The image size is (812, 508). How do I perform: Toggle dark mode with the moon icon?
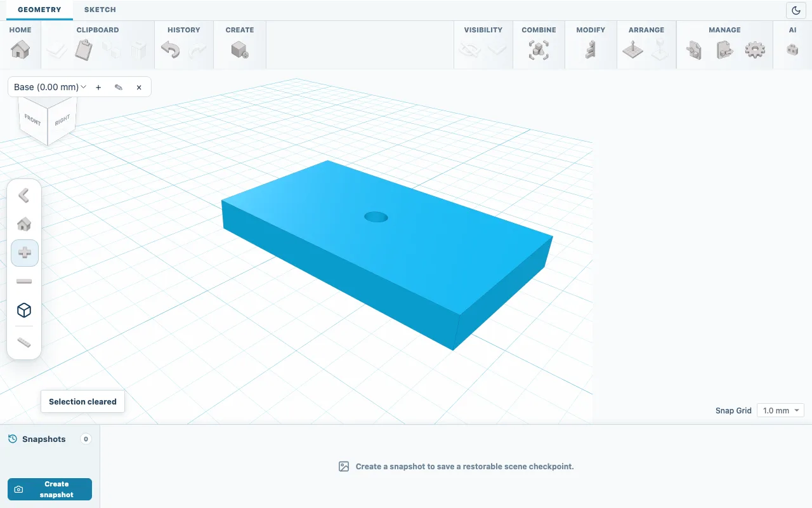point(796,10)
